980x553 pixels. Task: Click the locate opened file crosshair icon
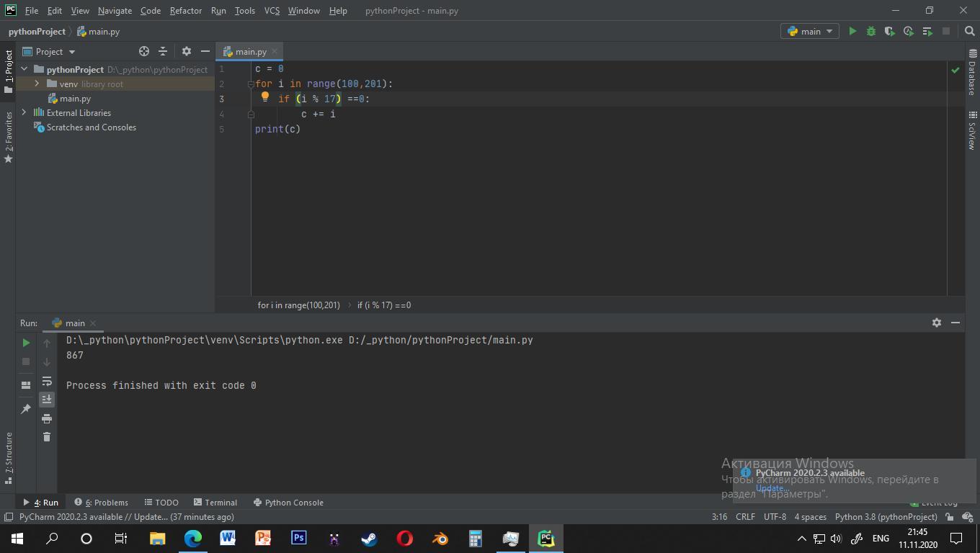tap(144, 51)
